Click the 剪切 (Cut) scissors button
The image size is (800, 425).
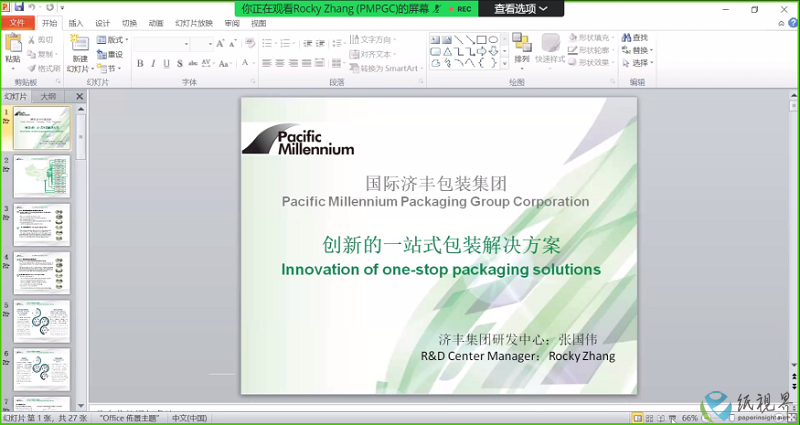point(40,40)
